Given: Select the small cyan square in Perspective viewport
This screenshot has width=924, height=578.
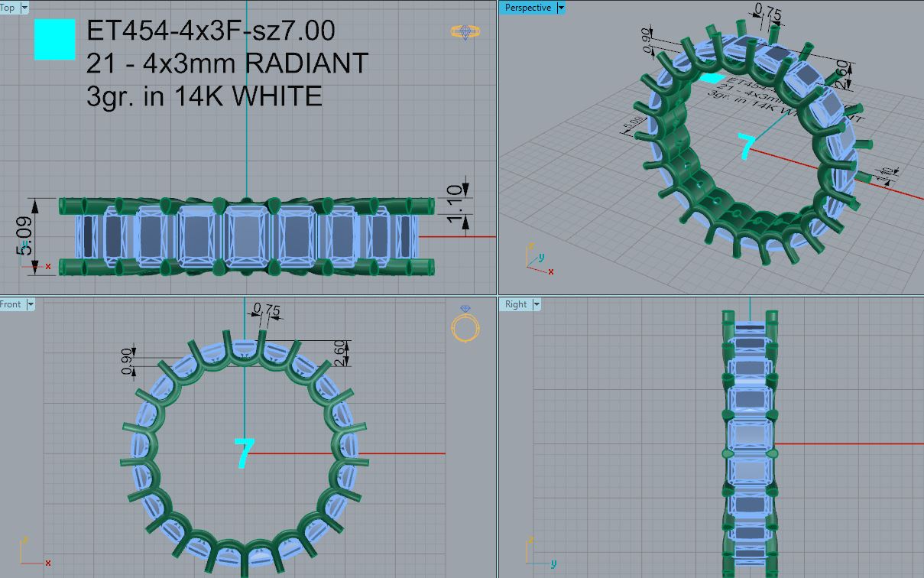Looking at the screenshot, I should click(x=712, y=77).
